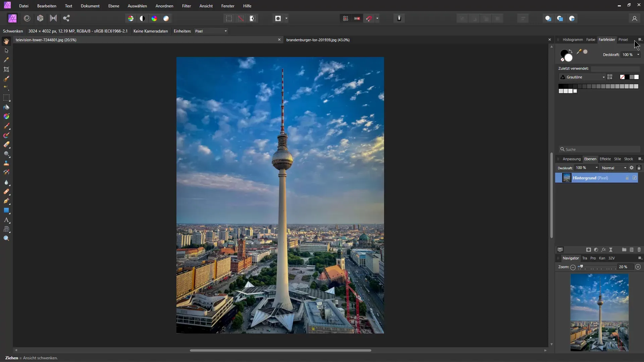Viewport: 644px width, 362px height.
Task: Add current color to palette button
Action: pos(610,77)
